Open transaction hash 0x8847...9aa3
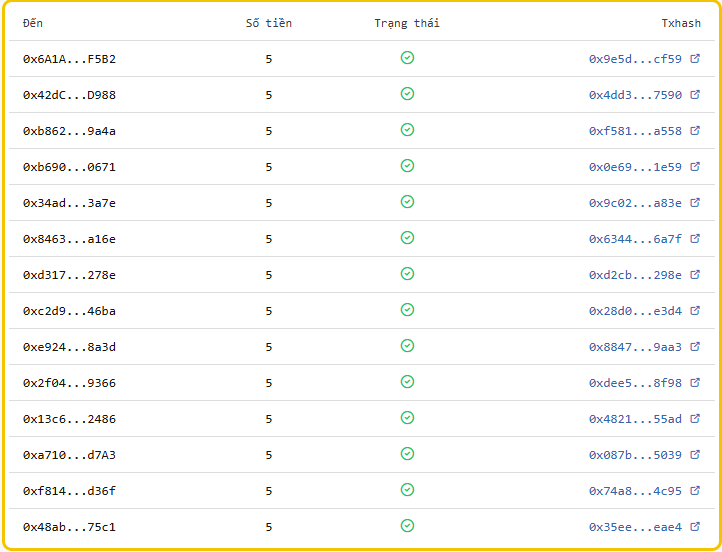Screen dimensions: 722x552 pos(635,347)
